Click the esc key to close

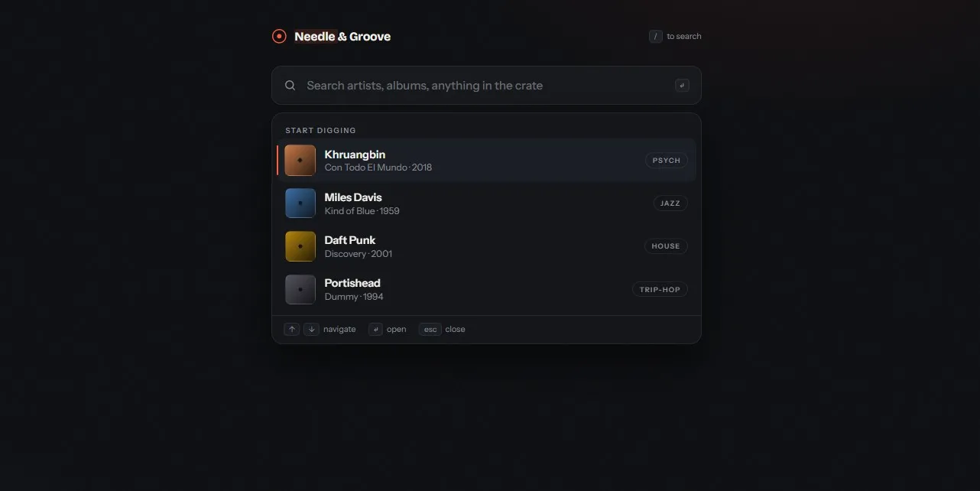tap(430, 329)
